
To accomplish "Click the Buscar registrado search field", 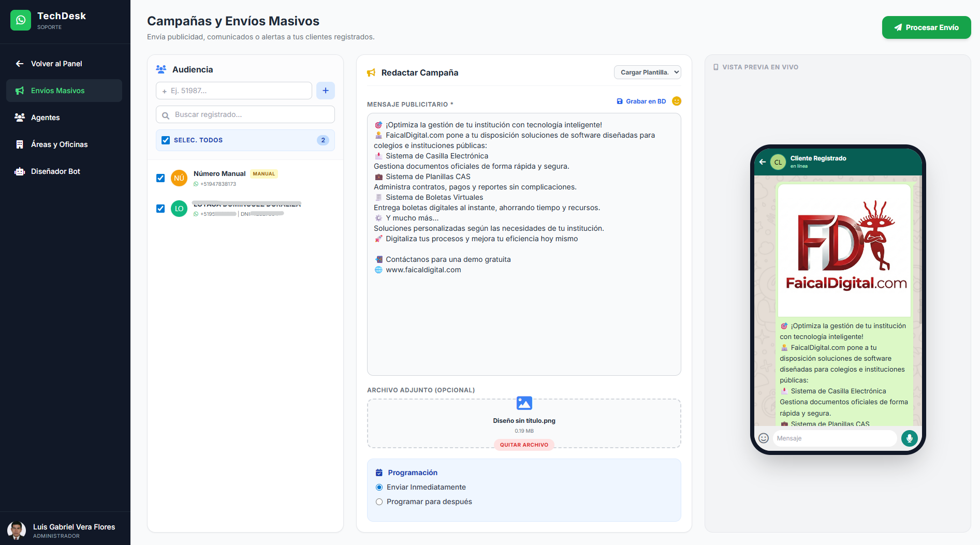I will [245, 114].
